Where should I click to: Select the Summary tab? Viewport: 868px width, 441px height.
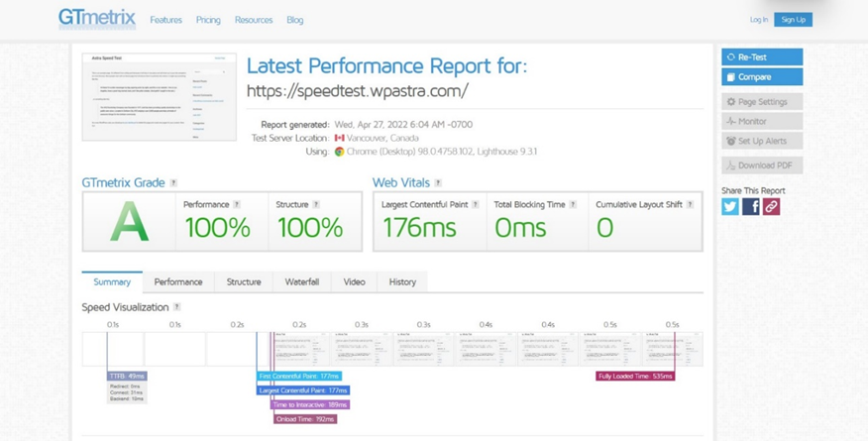point(112,281)
